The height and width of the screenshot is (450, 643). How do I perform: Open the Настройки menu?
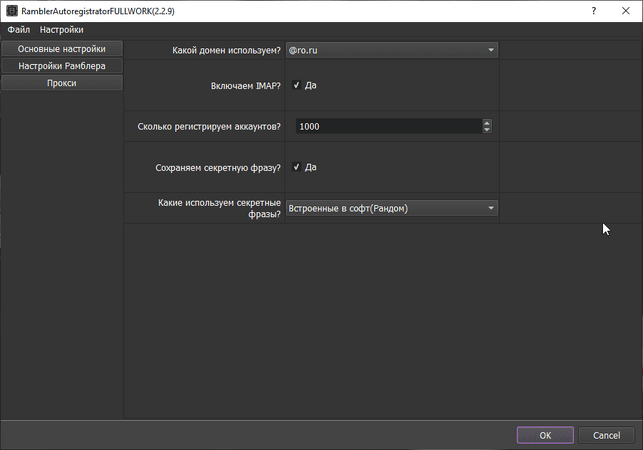[x=62, y=30]
